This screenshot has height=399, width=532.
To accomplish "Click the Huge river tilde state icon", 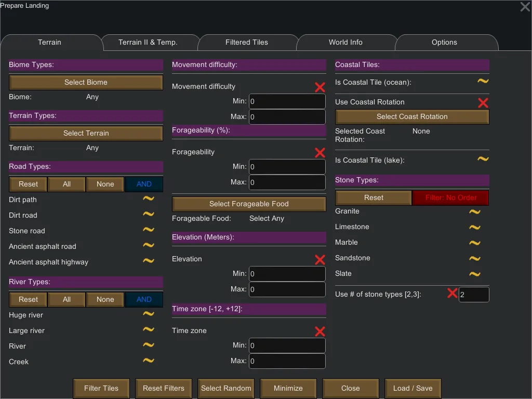I will (149, 314).
